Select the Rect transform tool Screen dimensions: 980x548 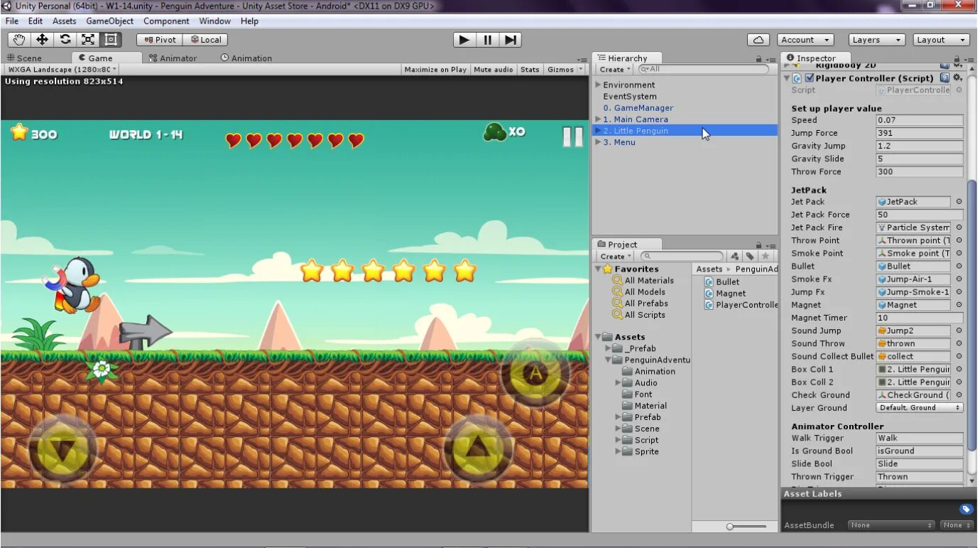tap(111, 40)
